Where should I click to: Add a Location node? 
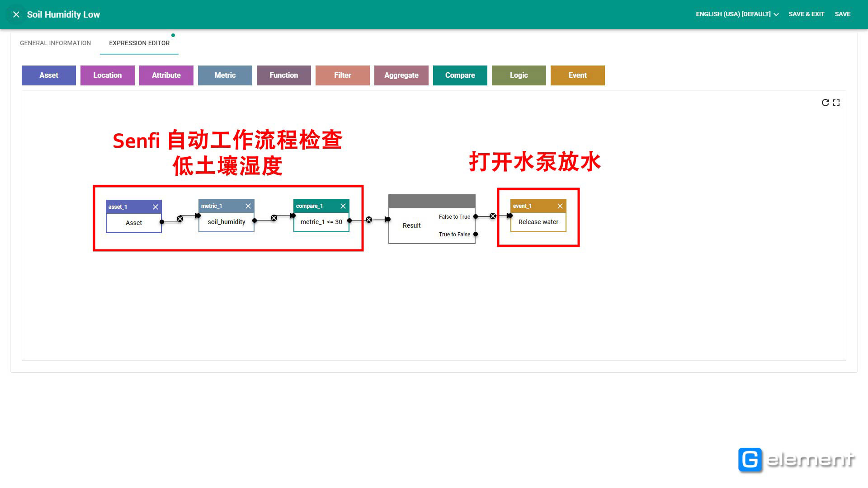tap(108, 75)
